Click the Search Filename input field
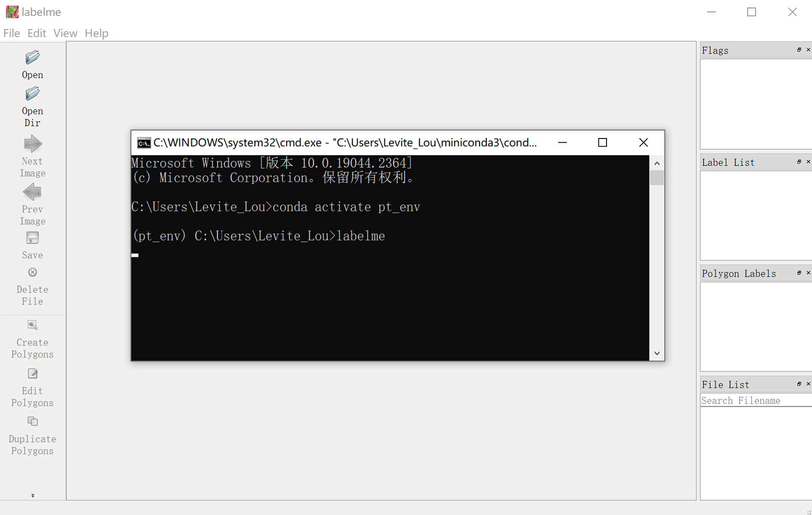Viewport: 812px width, 515px height. 756,400
